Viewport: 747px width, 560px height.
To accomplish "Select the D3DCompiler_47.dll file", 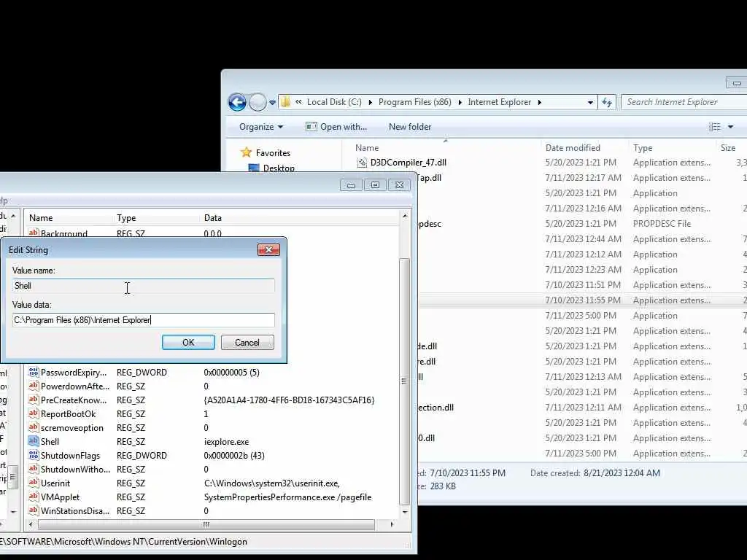I will click(409, 163).
